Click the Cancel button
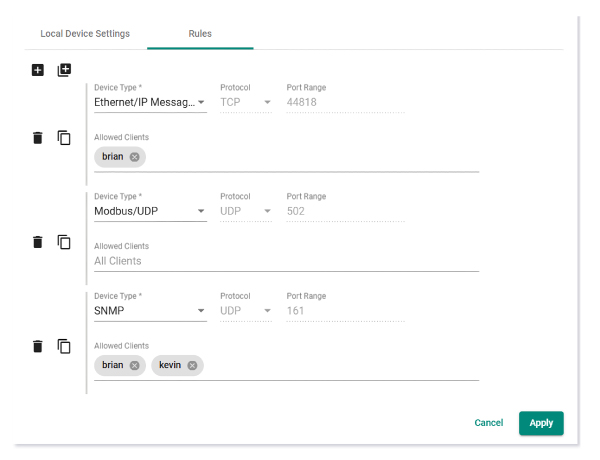The image size is (600, 460). [x=488, y=423]
